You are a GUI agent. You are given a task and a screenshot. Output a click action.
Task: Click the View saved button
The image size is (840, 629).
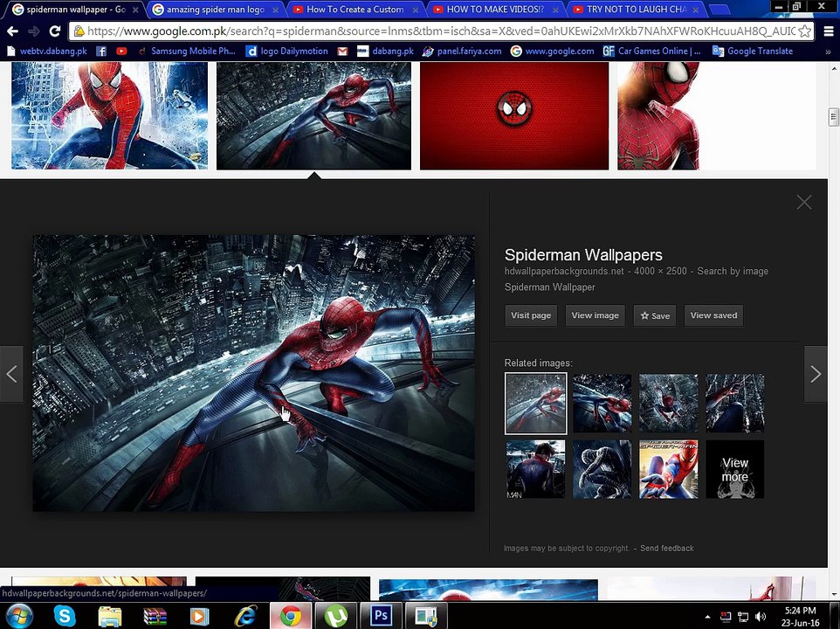[713, 315]
